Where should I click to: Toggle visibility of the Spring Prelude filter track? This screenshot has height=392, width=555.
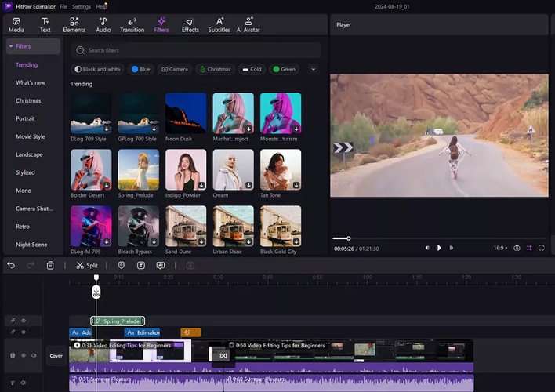pyautogui.click(x=24, y=321)
